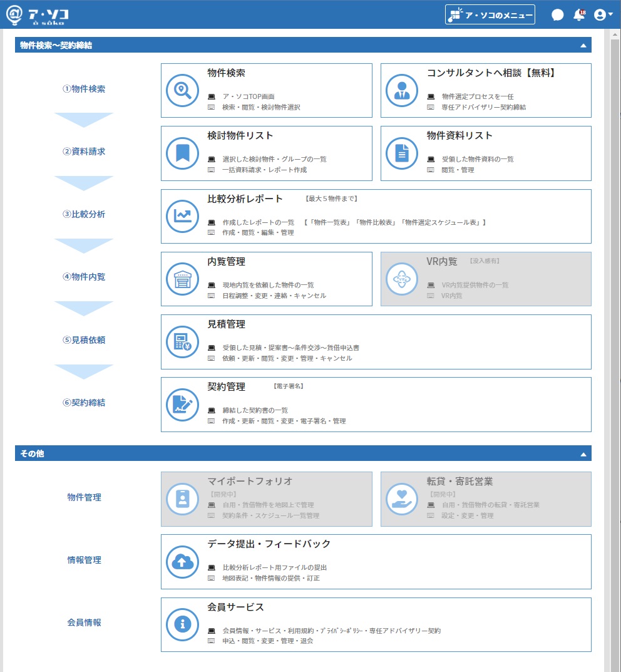This screenshot has width=621, height=672.
Task: Click the info icon for 会員サービス
Action: pos(182,624)
